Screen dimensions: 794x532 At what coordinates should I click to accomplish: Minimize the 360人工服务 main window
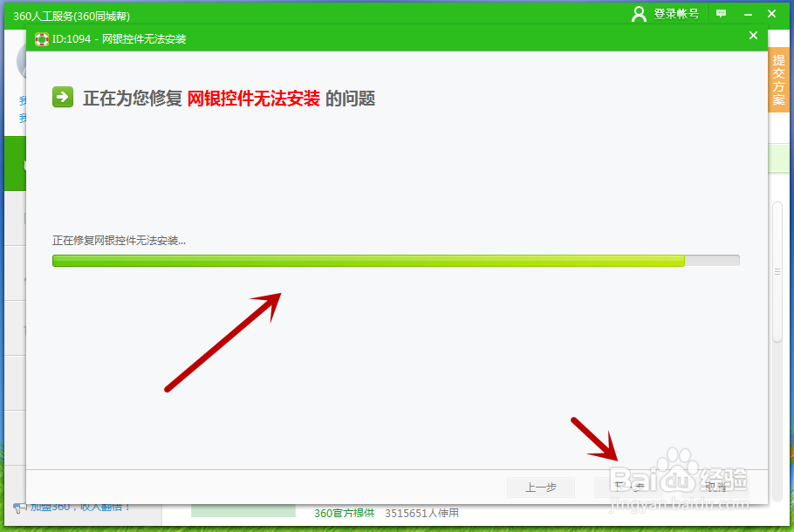[748, 14]
